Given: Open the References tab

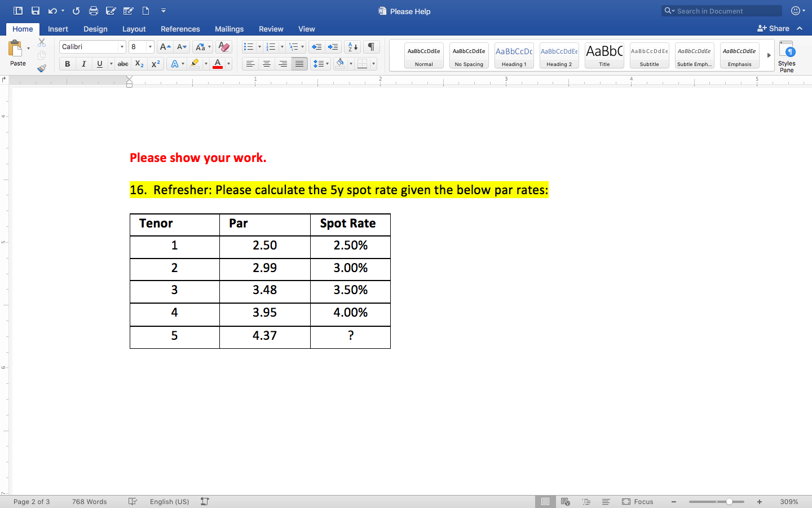Looking at the screenshot, I should click(180, 29).
